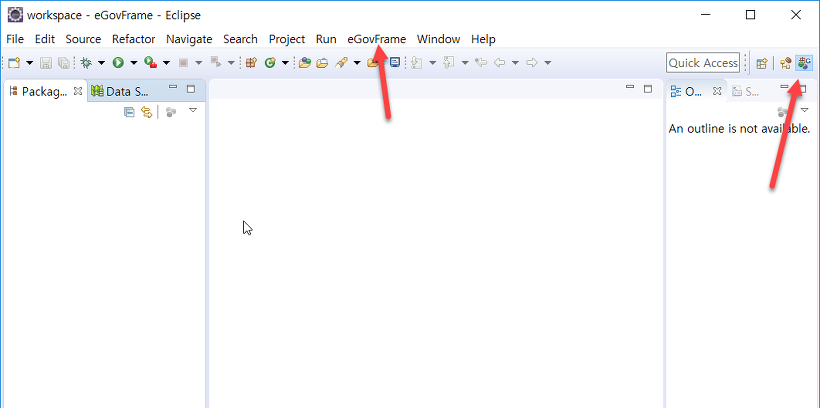The image size is (820, 408).
Task: Click the New wizard toolbar icon
Action: pyautogui.click(x=14, y=63)
